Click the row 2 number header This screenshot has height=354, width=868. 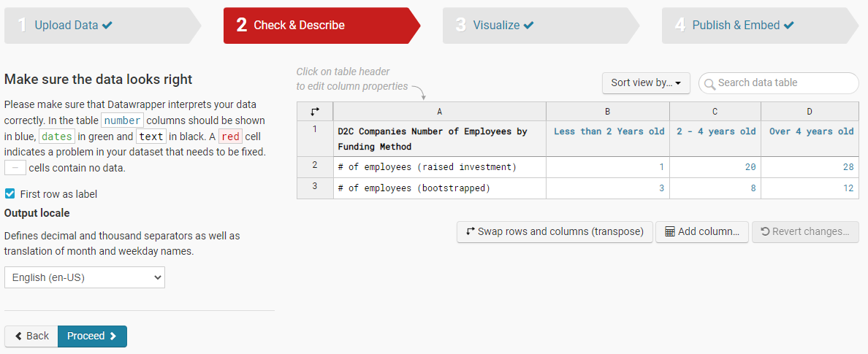pyautogui.click(x=315, y=167)
